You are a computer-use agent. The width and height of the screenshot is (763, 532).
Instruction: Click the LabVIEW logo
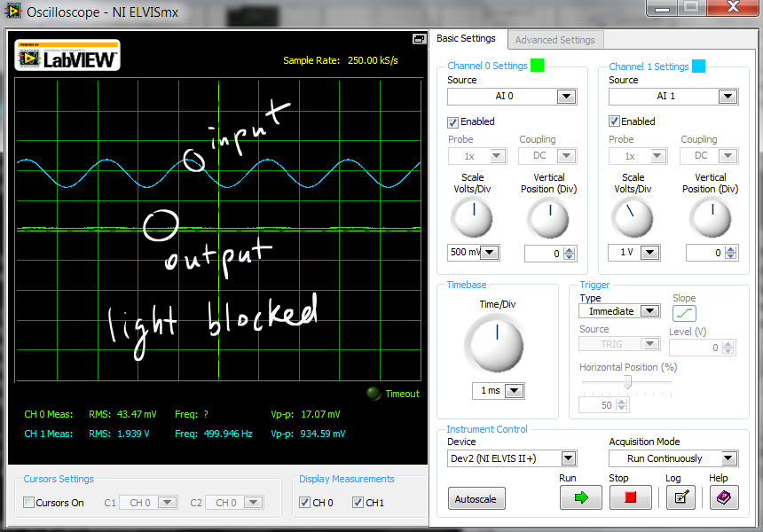(67, 56)
